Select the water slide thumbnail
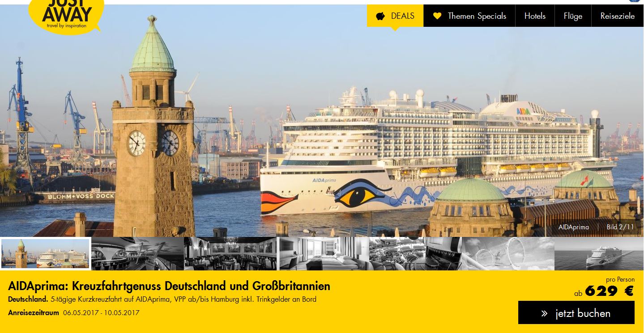 [x=508, y=253]
